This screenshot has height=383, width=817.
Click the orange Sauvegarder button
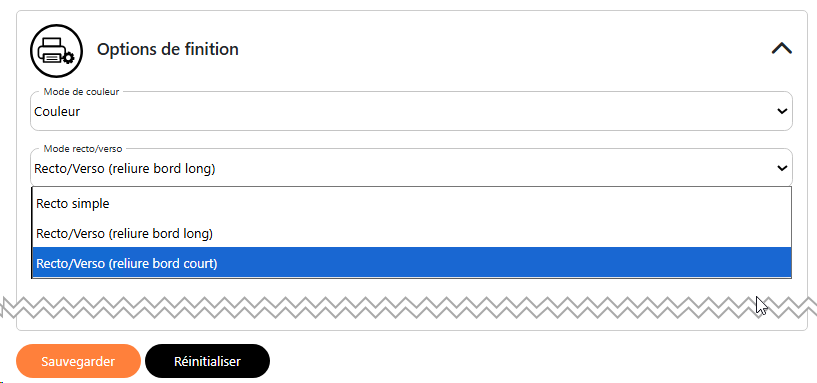pos(78,361)
